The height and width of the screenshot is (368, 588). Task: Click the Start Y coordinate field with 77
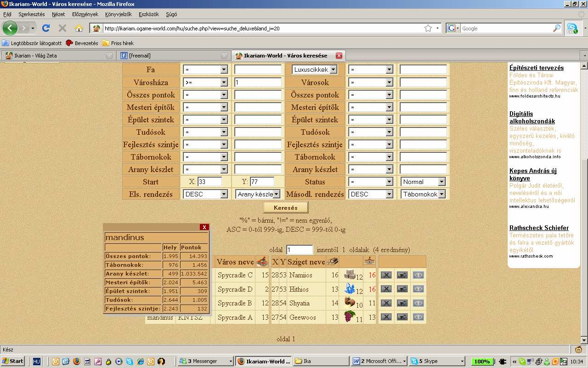click(262, 182)
